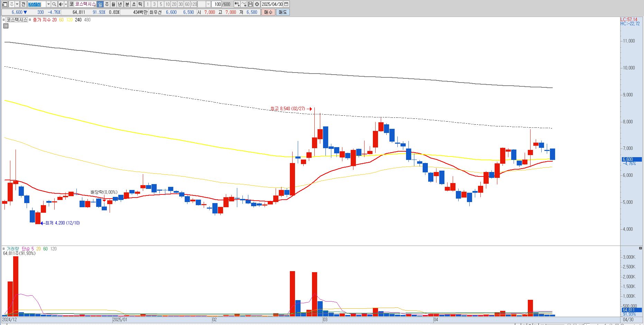Click the 배당락(0.00%) ex-dividend marker
Viewport: 644px width, 325px height.
click(104, 192)
